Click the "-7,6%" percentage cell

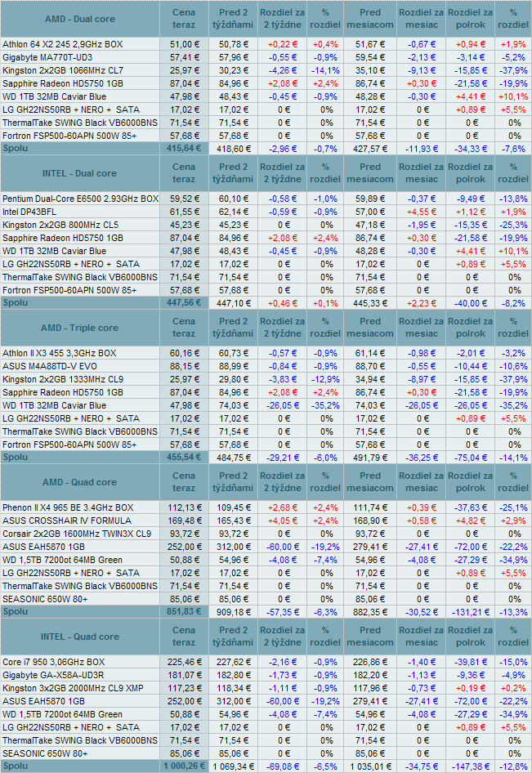click(x=513, y=149)
